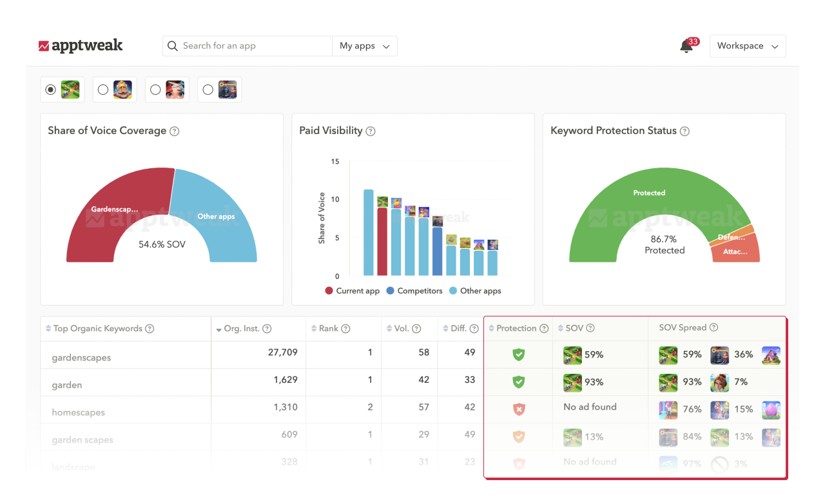This screenshot has height=504, width=825.
Task: Sort table by Diff. column
Action: [446, 329]
